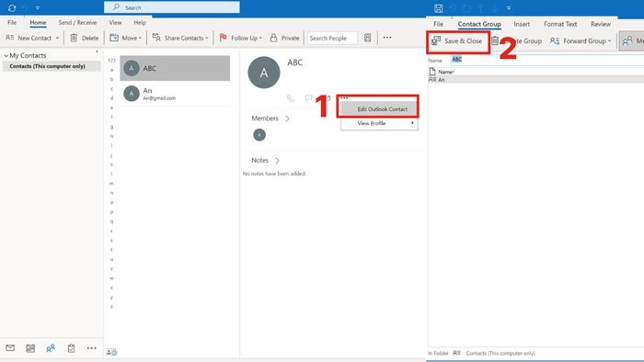The width and height of the screenshot is (644, 362).
Task: Switch to People in navigation bar
Action: pos(51,348)
